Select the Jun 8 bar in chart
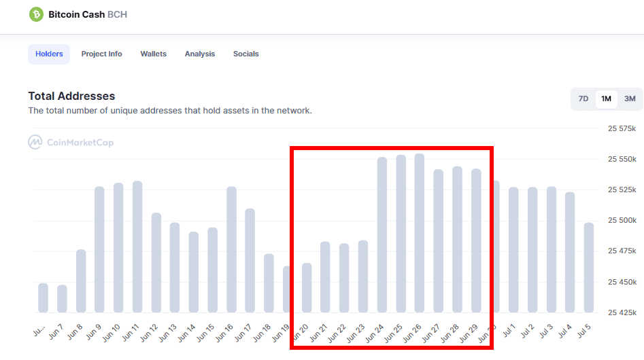Screen dimensions: 644x360 click(81, 281)
